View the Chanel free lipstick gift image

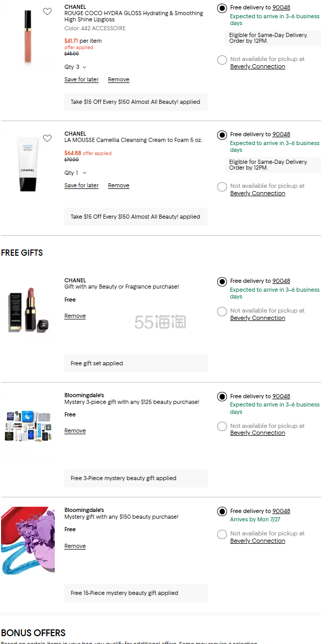(x=29, y=309)
